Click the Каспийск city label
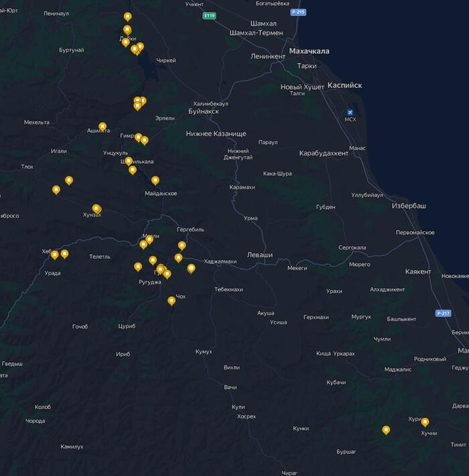The image size is (469, 476). pos(344,85)
